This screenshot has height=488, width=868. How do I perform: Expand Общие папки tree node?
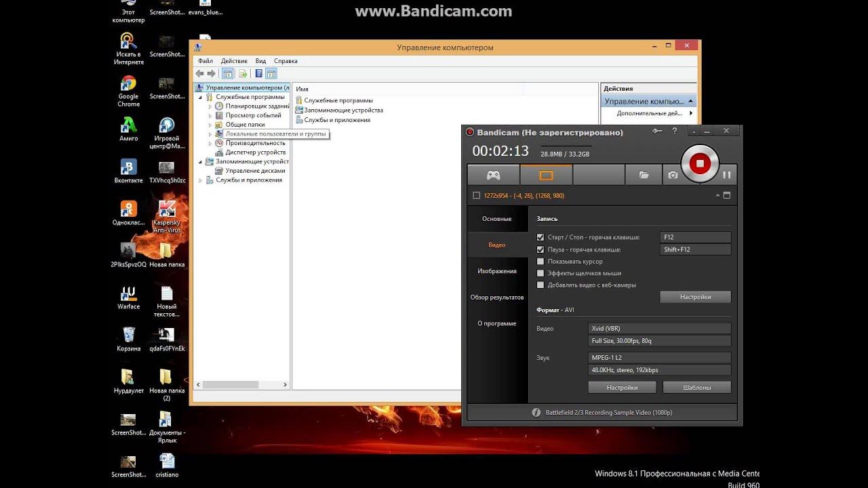click(x=210, y=125)
